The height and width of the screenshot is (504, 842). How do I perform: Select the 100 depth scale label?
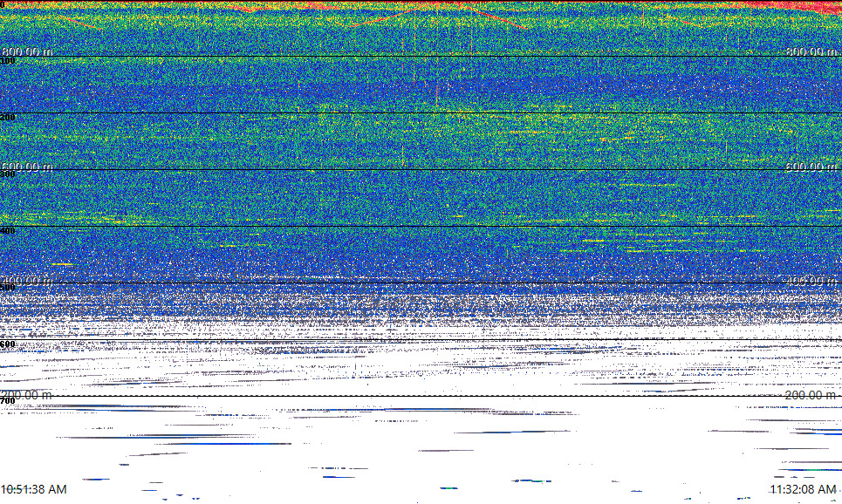(8, 61)
